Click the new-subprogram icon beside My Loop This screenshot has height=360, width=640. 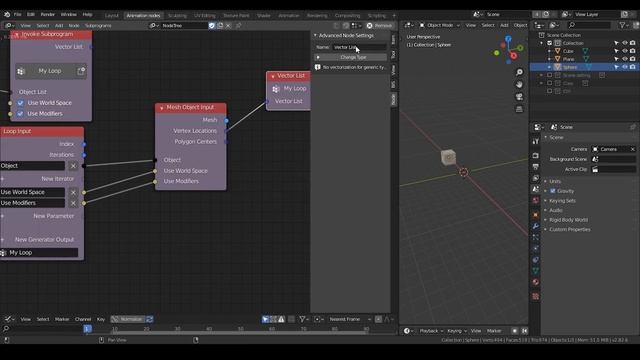[81, 71]
